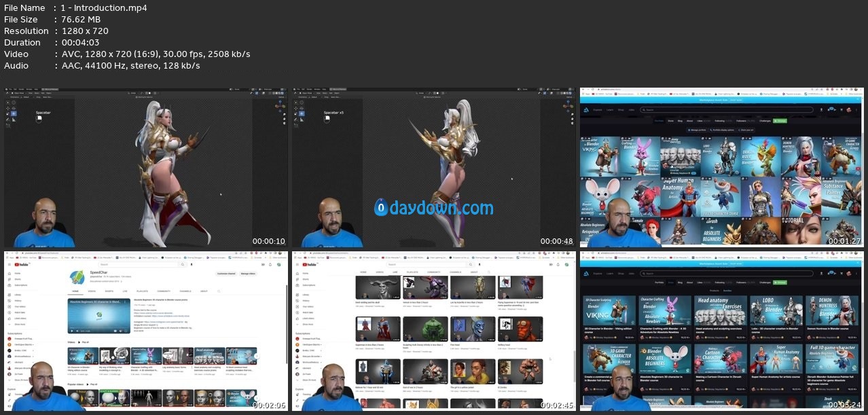
Task: Click the ArtStation search field in the 00:03:24 frame
Action: point(727,274)
